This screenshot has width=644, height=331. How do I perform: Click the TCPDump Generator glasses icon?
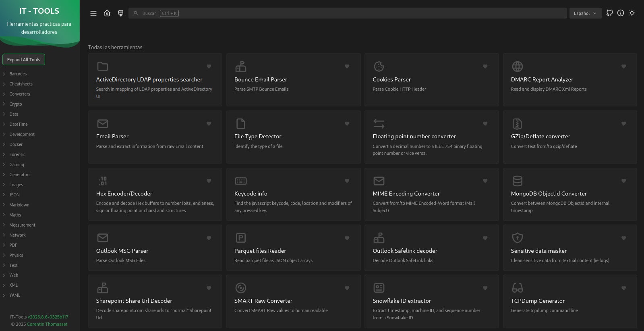517,288
